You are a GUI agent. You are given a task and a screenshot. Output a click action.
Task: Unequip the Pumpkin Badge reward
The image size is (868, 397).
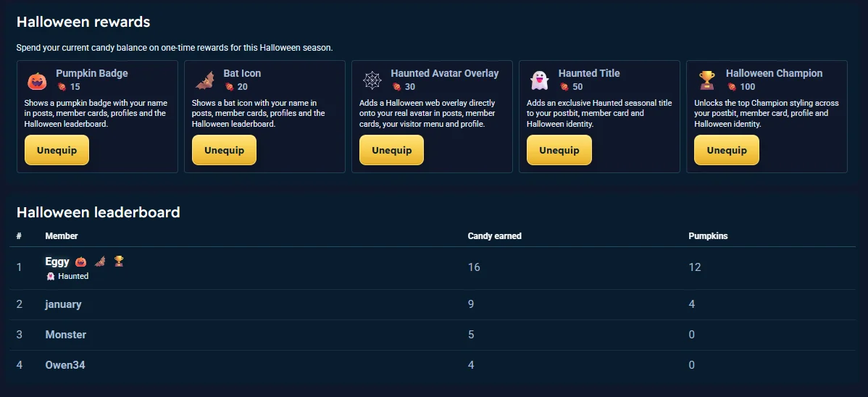(57, 150)
